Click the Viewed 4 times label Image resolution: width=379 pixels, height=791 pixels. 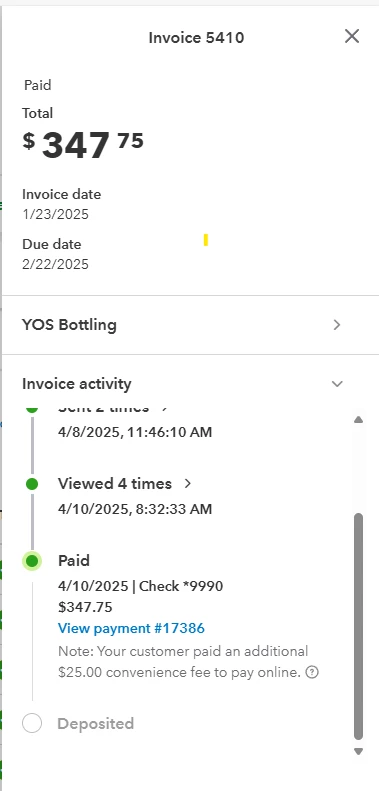click(x=115, y=484)
